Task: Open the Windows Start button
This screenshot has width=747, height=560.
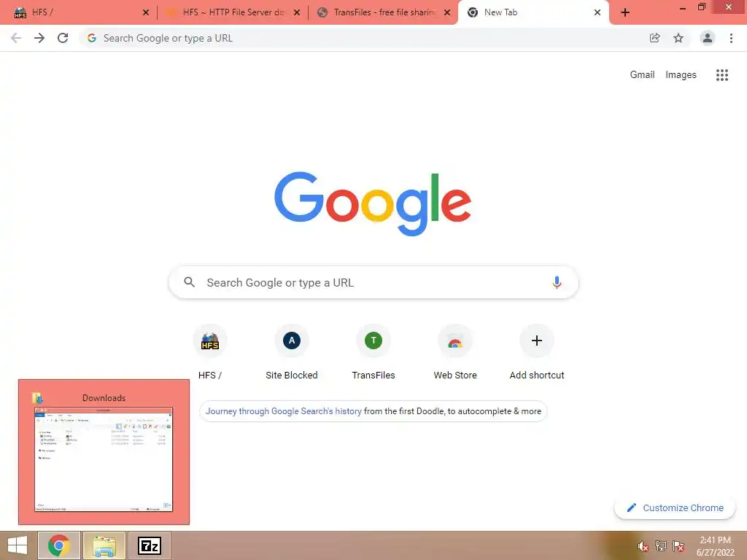Action: 18,545
